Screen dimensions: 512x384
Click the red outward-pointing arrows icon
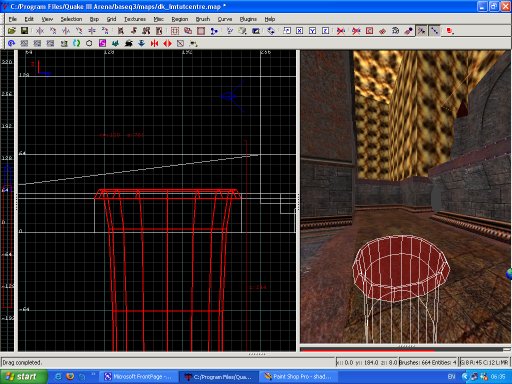tap(167, 43)
